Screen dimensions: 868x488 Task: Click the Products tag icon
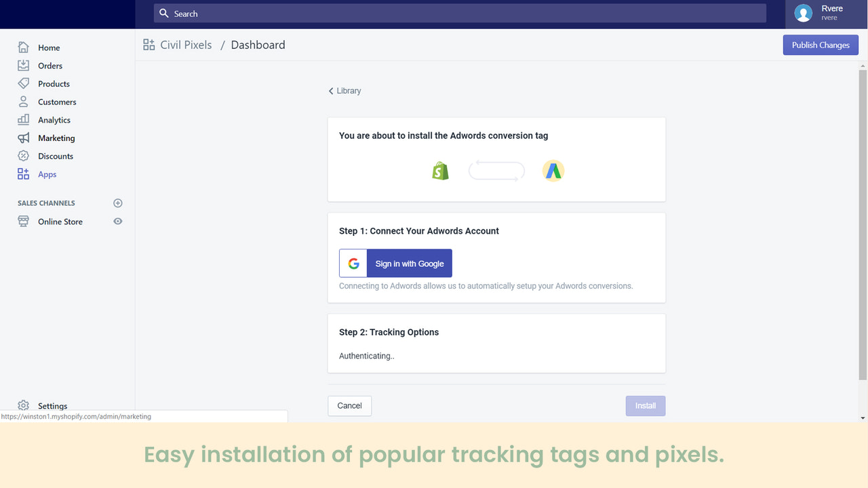pos(23,83)
